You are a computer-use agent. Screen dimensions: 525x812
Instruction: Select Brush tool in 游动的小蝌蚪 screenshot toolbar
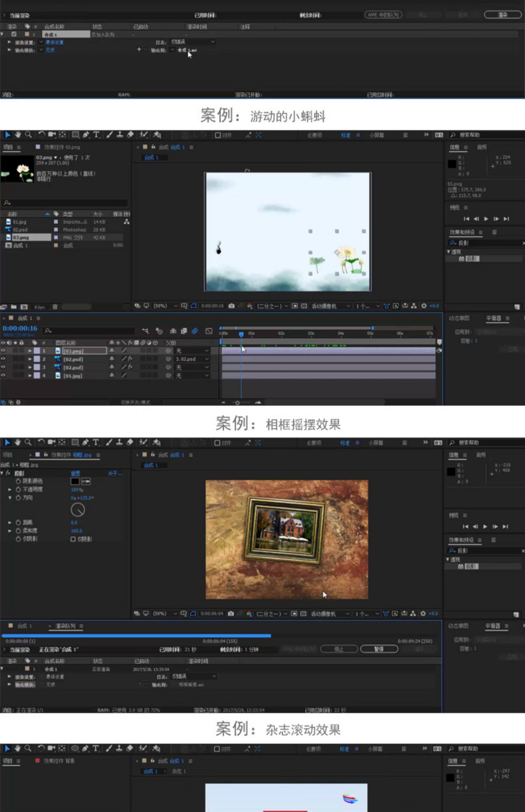109,135
